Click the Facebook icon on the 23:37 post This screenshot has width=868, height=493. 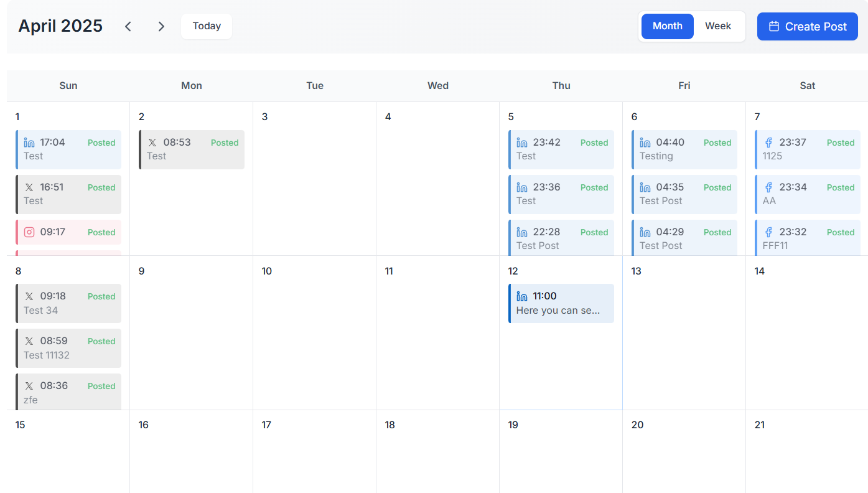[x=768, y=143]
